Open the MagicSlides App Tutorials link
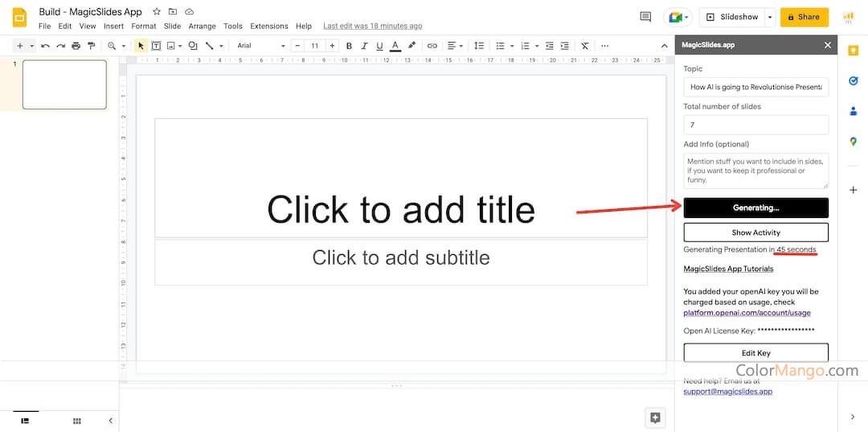This screenshot has width=868, height=432. coord(728,269)
